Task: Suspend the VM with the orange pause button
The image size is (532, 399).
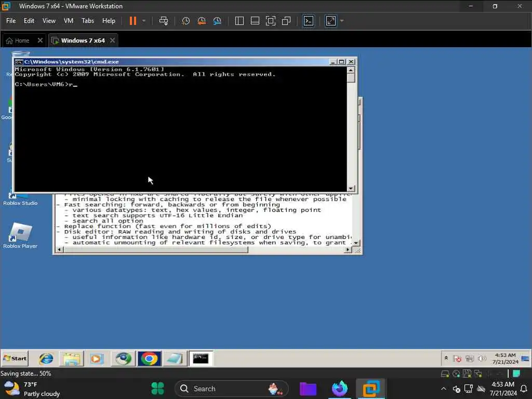Action: [x=133, y=21]
